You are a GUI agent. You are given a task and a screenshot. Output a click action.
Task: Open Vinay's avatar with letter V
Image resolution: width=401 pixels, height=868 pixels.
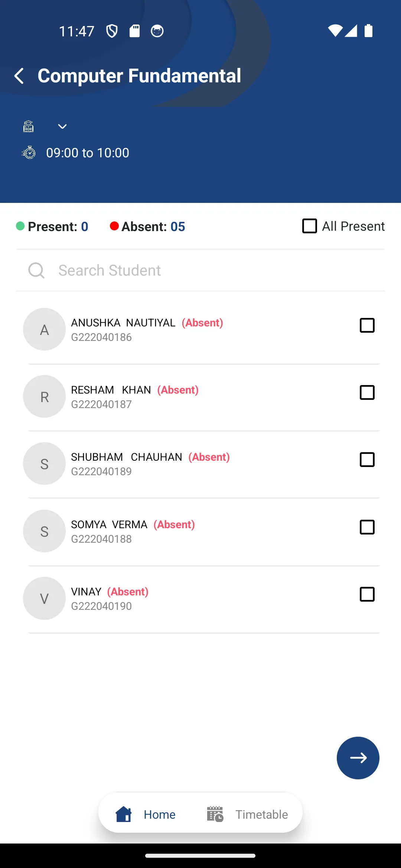point(45,598)
